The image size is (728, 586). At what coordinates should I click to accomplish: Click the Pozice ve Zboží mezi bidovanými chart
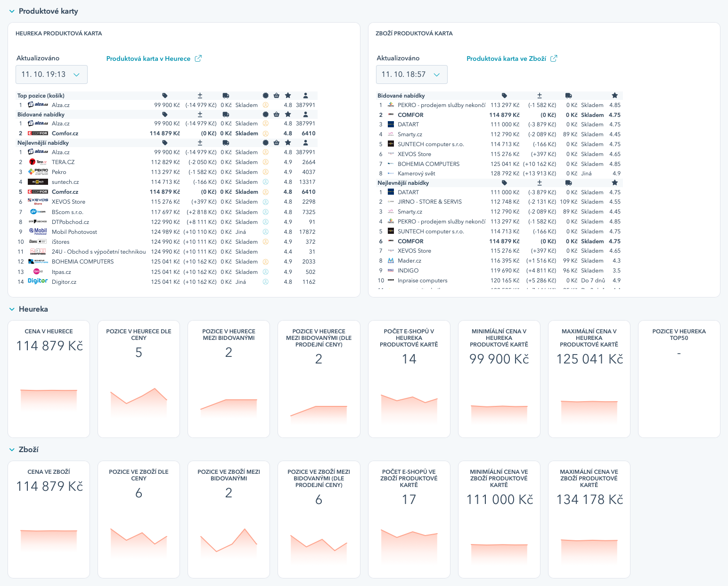pos(229,546)
